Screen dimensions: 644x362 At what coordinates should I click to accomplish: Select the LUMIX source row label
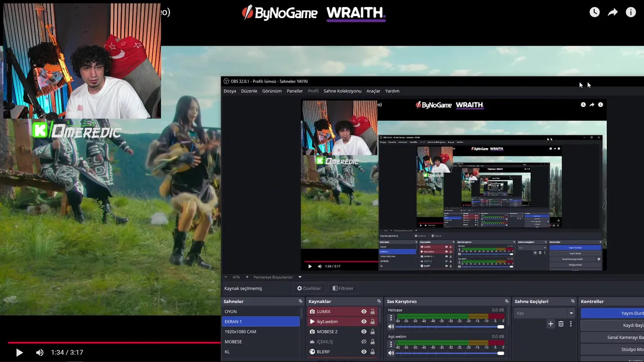click(x=324, y=312)
